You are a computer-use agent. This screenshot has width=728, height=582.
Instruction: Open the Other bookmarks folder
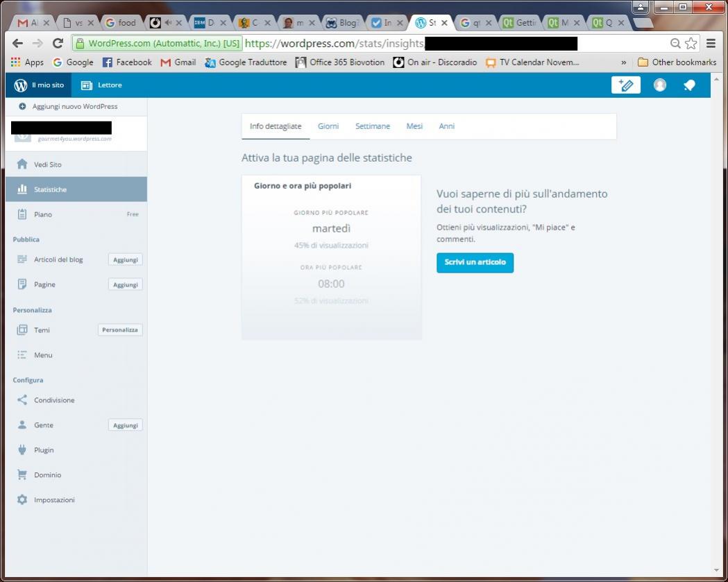tap(677, 62)
